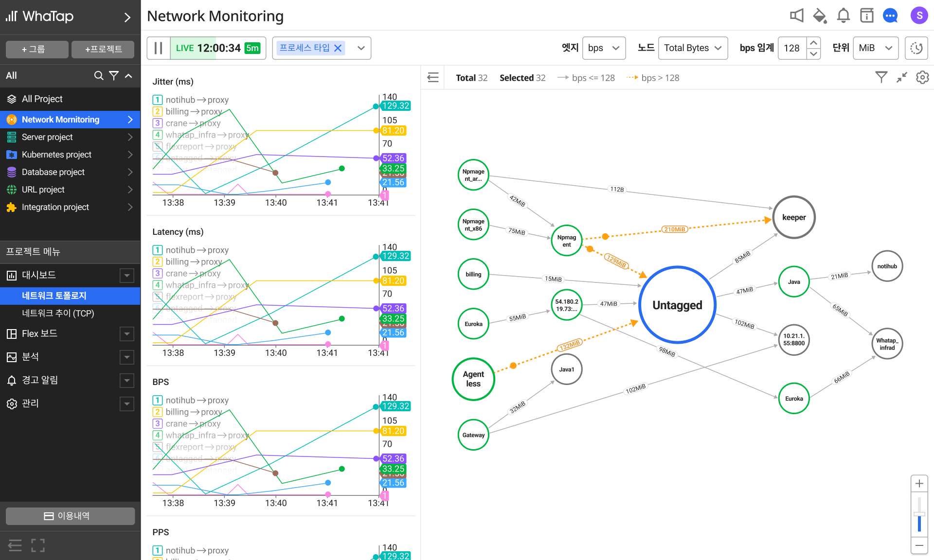
Task: Open the edge bps dropdown
Action: [x=603, y=48]
